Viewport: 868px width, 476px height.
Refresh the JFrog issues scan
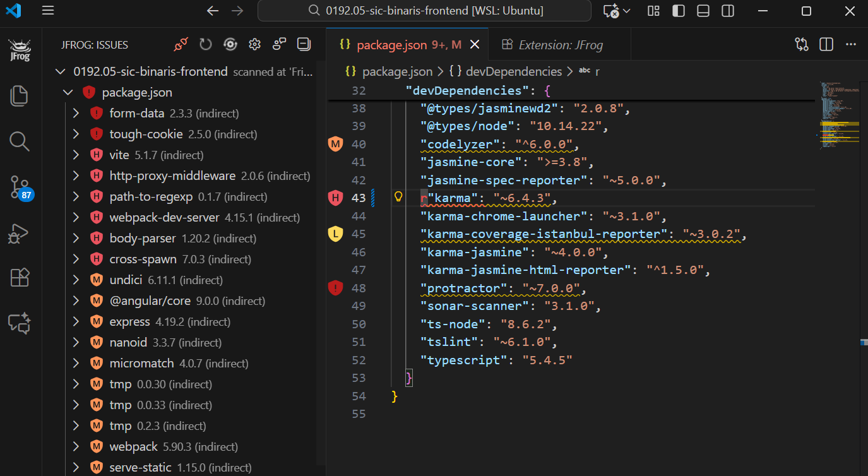pos(205,44)
